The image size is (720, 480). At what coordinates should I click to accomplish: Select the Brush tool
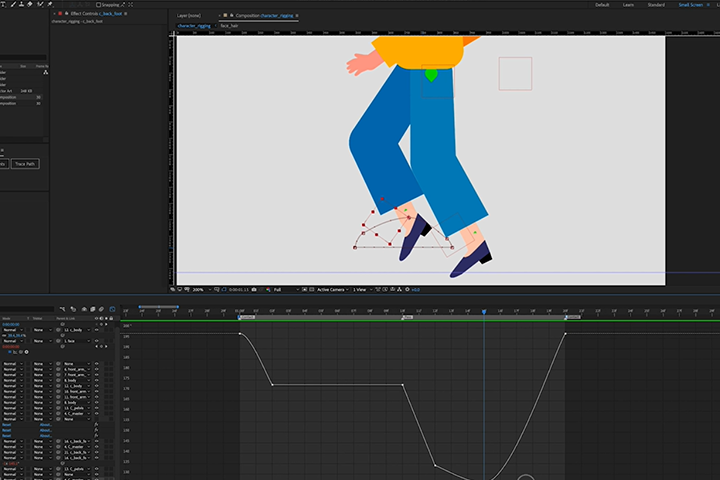13,5
